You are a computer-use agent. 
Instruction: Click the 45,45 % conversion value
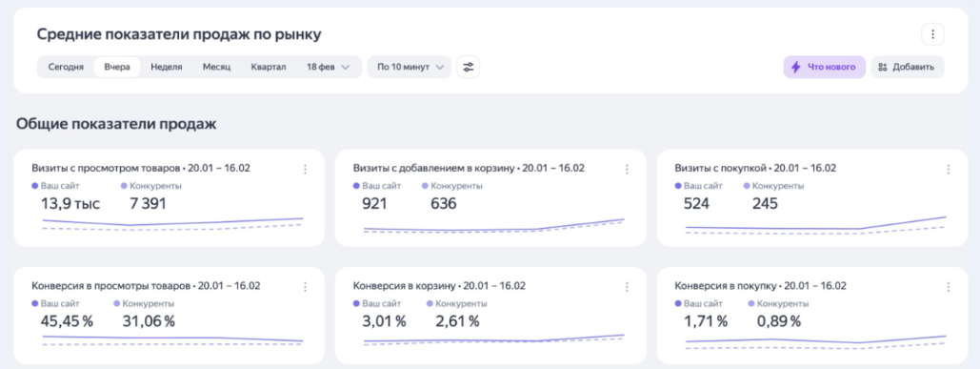67,321
